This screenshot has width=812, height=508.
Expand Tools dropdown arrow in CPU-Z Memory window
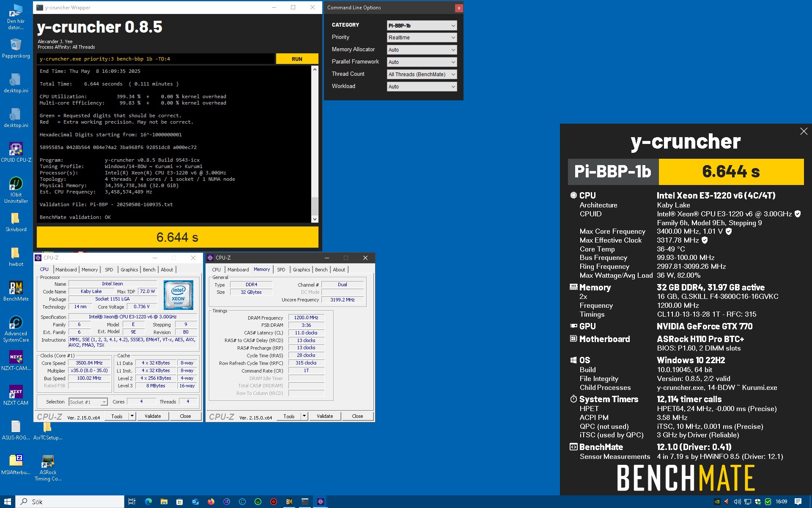pyautogui.click(x=304, y=416)
